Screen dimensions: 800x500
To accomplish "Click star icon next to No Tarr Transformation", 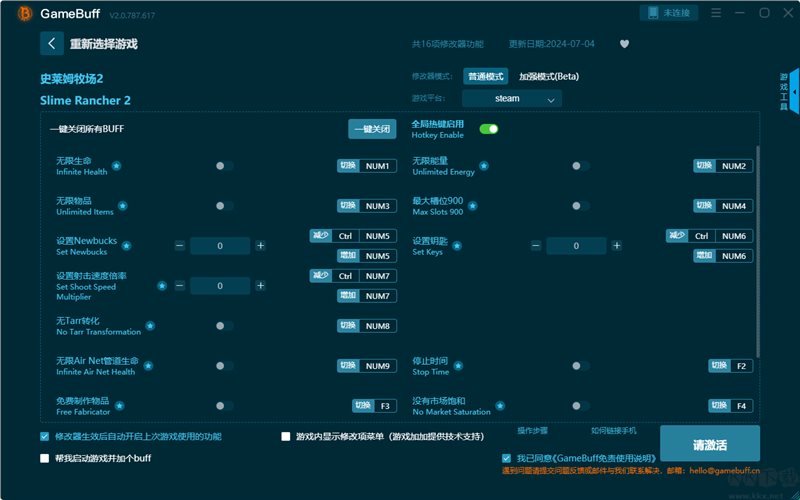I will click(150, 326).
